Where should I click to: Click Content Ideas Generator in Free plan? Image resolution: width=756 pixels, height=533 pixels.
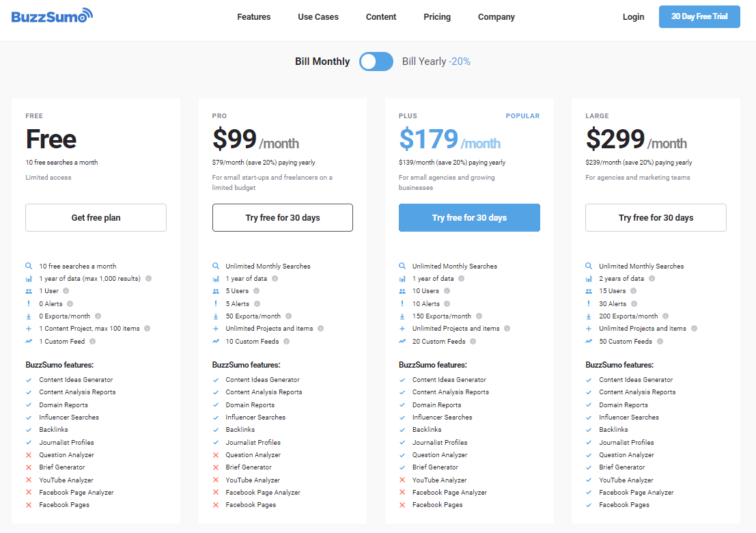[76, 380]
